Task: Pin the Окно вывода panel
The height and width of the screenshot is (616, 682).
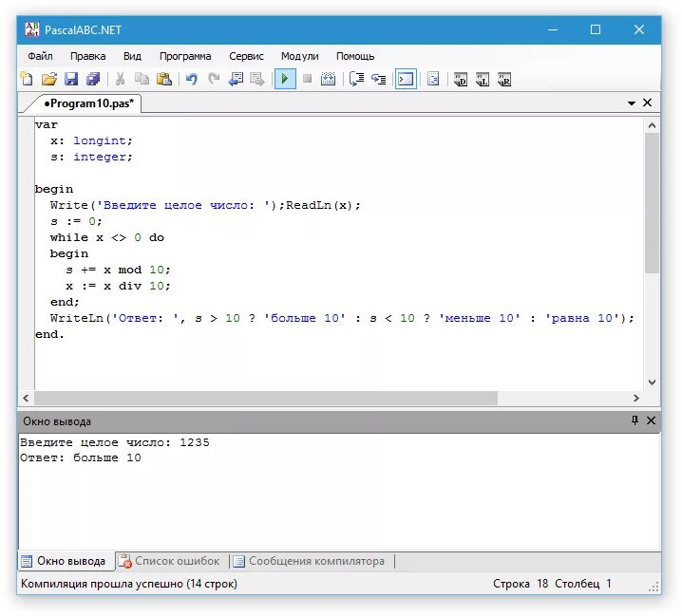Action: [x=635, y=420]
